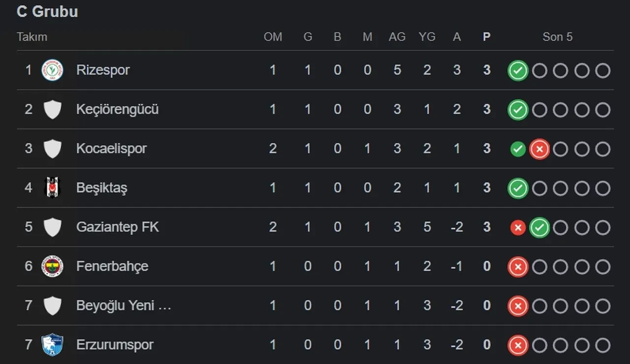630x364 pixels.
Task: Click Gaziantep FK's green win icon
Action: (x=539, y=228)
